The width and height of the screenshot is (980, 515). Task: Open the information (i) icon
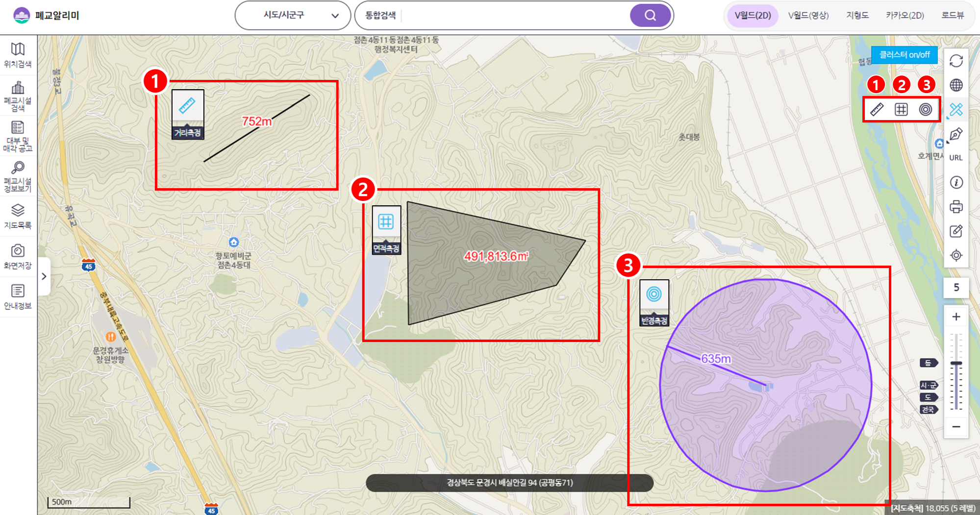pyautogui.click(x=956, y=183)
